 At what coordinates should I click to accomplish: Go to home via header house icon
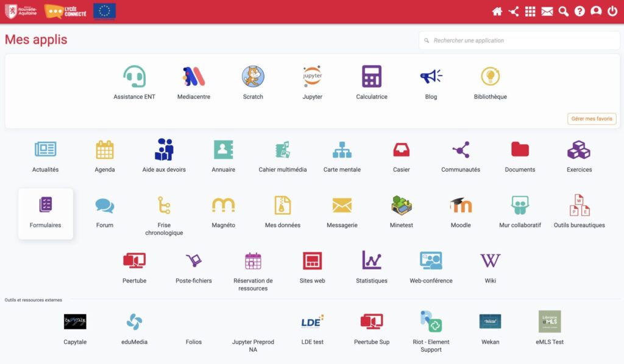tap(497, 12)
